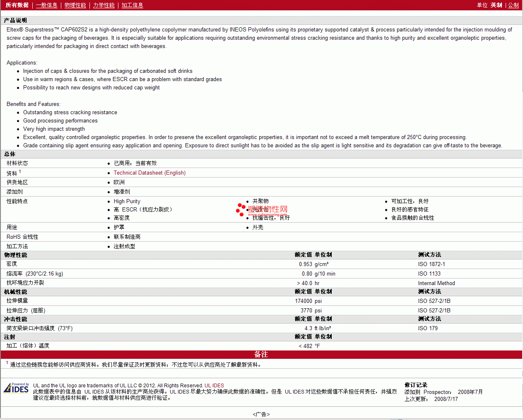Click the 熔流率 (230°C/2.16 kg) label

pos(35,274)
